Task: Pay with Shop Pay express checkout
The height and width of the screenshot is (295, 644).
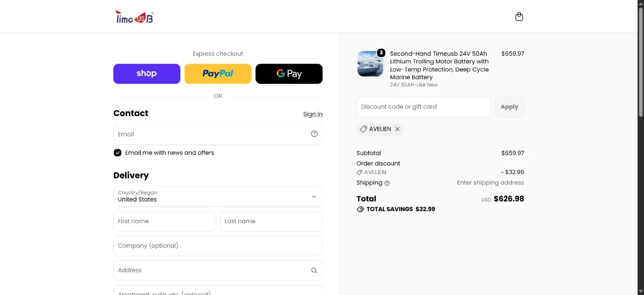Action: click(147, 74)
